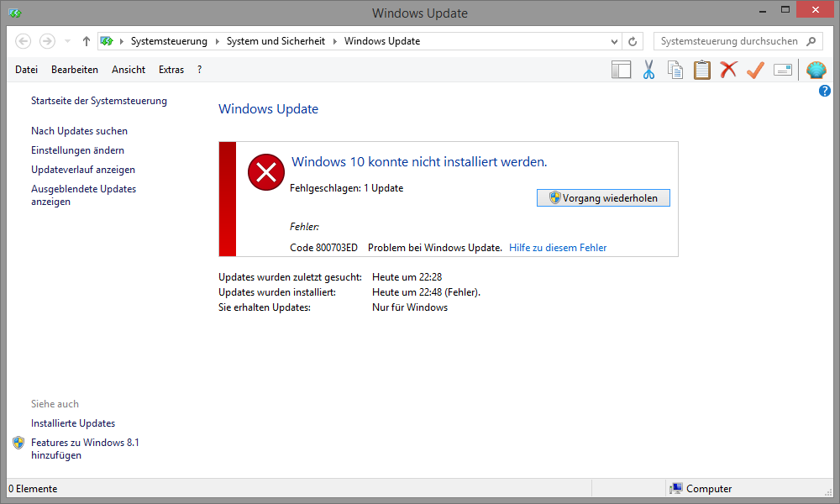Click the Windows Update page heading
Screen dimensions: 840x504
pos(269,108)
